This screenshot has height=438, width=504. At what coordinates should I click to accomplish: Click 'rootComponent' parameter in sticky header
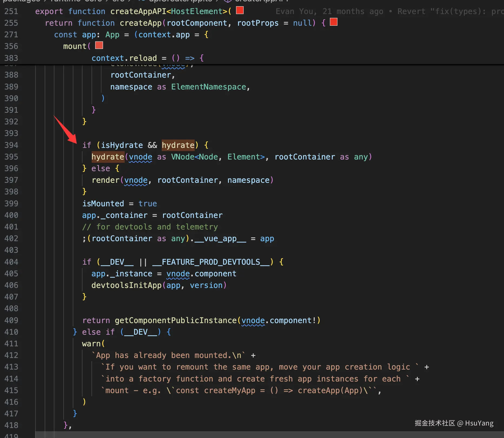tap(197, 23)
